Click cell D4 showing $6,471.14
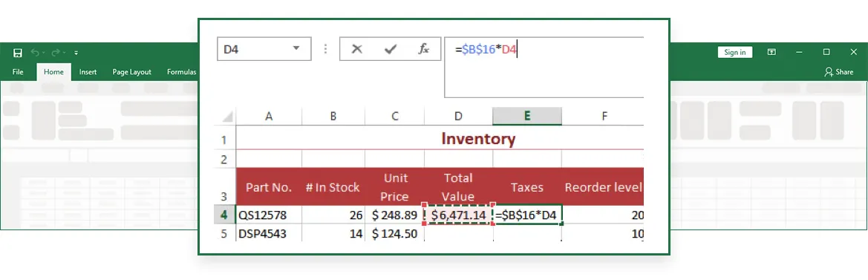868x280 pixels. (458, 215)
